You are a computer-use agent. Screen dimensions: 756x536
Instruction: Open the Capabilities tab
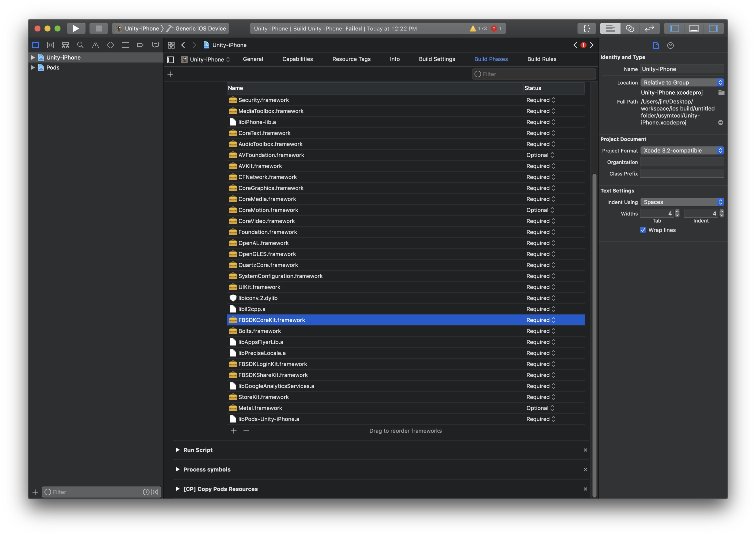tap(297, 59)
